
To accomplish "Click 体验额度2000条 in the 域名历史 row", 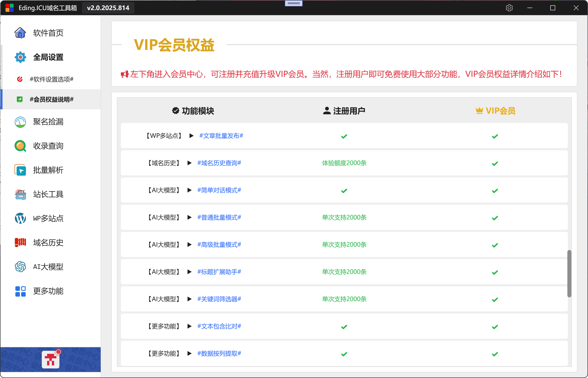I will point(344,163).
